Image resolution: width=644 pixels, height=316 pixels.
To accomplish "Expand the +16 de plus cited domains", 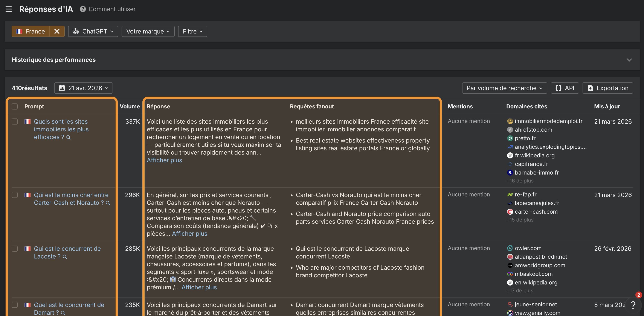I will 520,181.
